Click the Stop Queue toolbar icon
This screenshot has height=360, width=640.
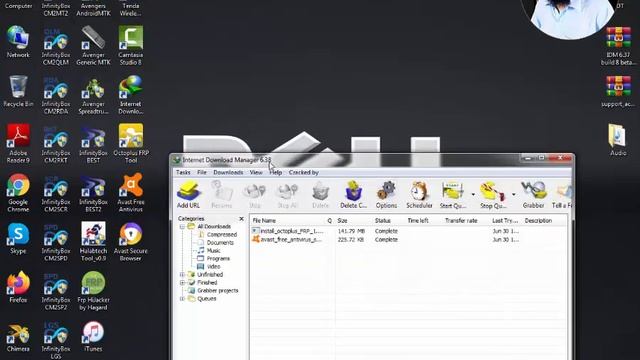coord(493,195)
